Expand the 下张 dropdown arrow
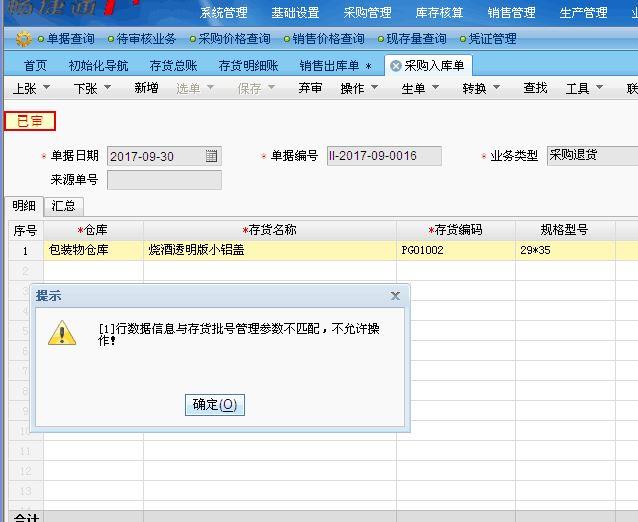638x522 pixels. tap(107, 87)
